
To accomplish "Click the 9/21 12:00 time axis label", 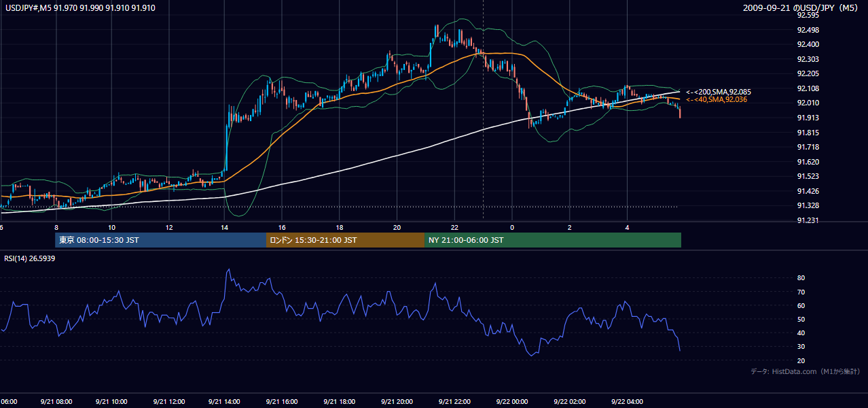I will click(x=170, y=402).
